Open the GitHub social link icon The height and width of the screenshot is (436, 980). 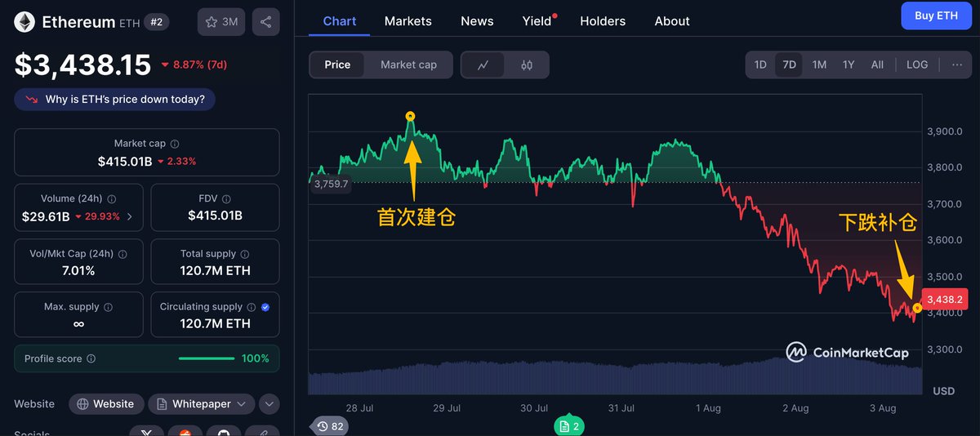224,433
